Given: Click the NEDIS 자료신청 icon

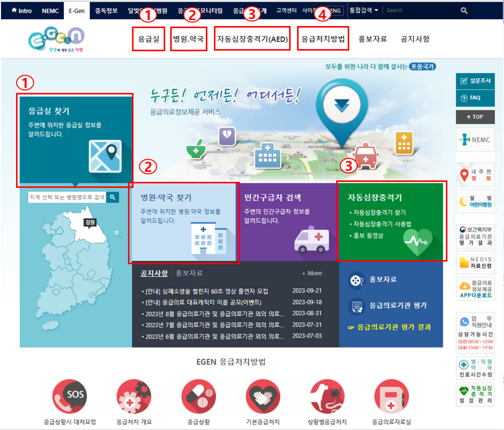Looking at the screenshot, I should [464, 263].
